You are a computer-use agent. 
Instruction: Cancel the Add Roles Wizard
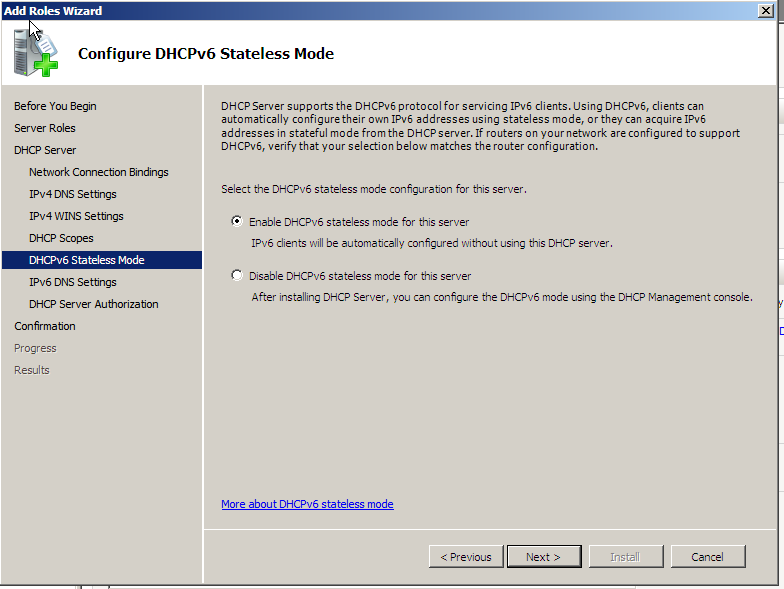point(708,556)
